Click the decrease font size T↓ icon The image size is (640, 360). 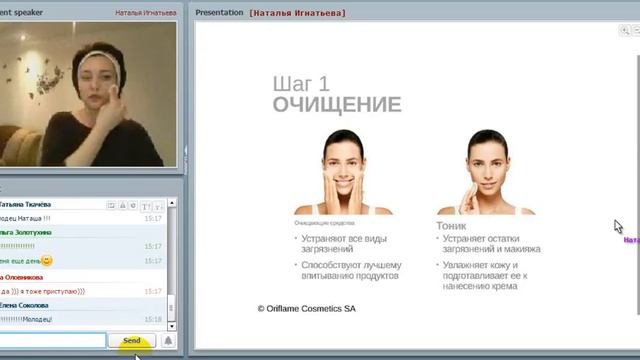(x=158, y=207)
